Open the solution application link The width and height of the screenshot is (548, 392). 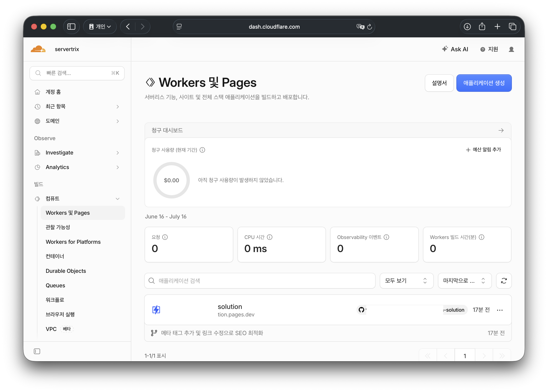[x=230, y=306]
